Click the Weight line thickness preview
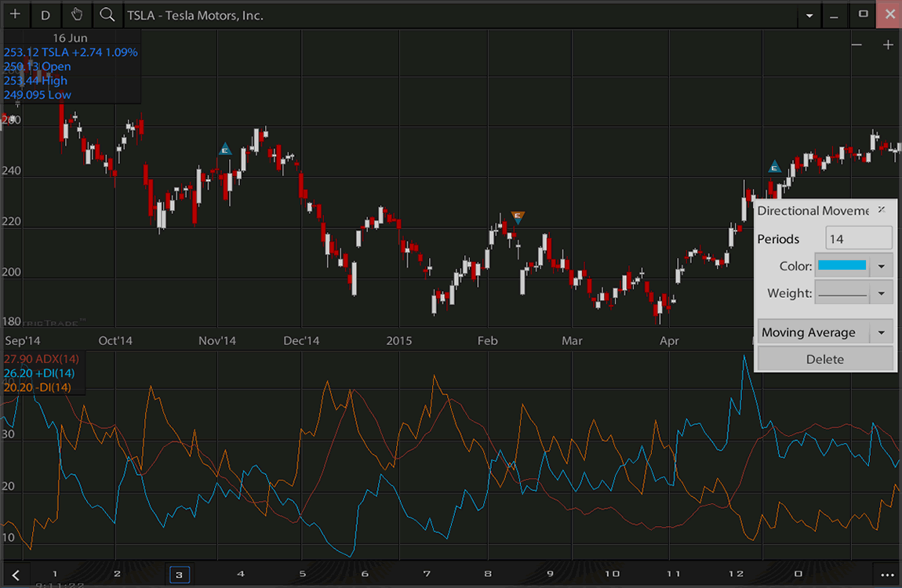Screen dimensions: 902x588 (x=842, y=294)
